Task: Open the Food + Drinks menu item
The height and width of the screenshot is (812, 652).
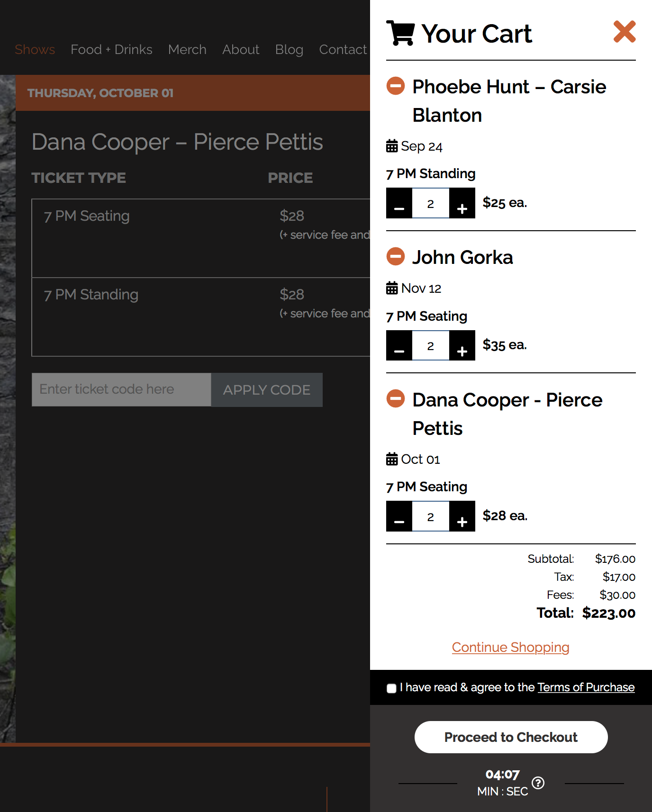Action: coord(111,49)
